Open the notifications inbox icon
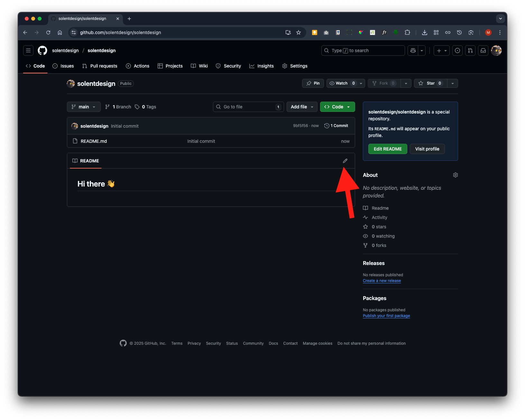The height and width of the screenshot is (420, 525). click(x=483, y=50)
